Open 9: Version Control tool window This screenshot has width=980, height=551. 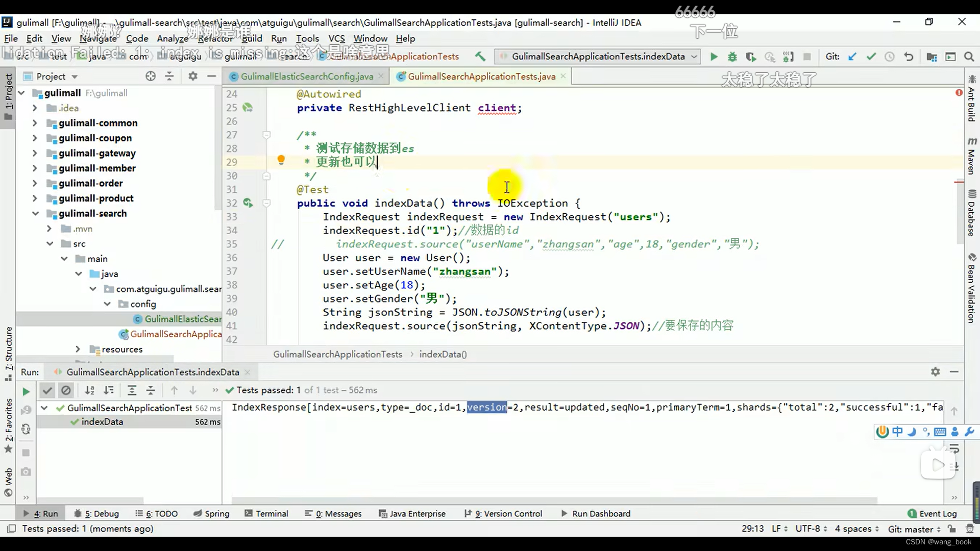pyautogui.click(x=503, y=513)
